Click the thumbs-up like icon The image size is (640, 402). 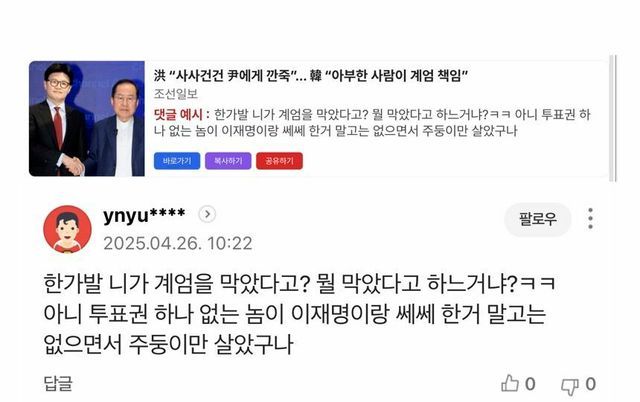click(x=510, y=384)
